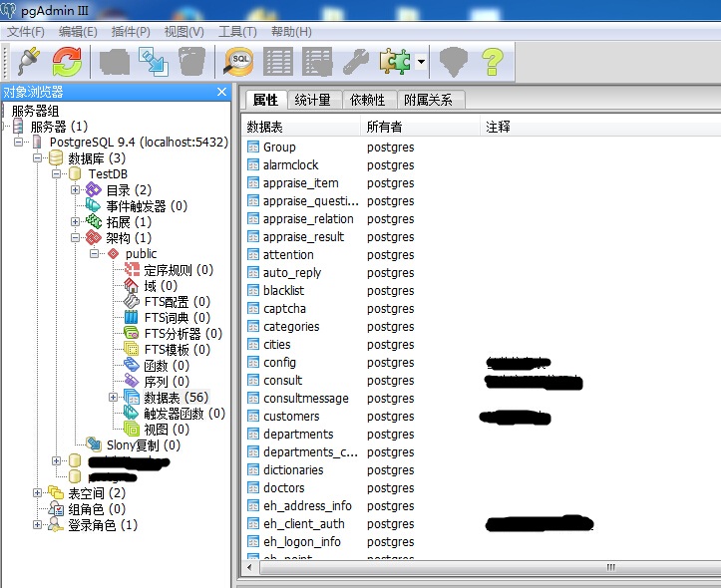The height and width of the screenshot is (588, 721).
Task: Select 定序规则 (0) tree item
Action: pos(179,270)
